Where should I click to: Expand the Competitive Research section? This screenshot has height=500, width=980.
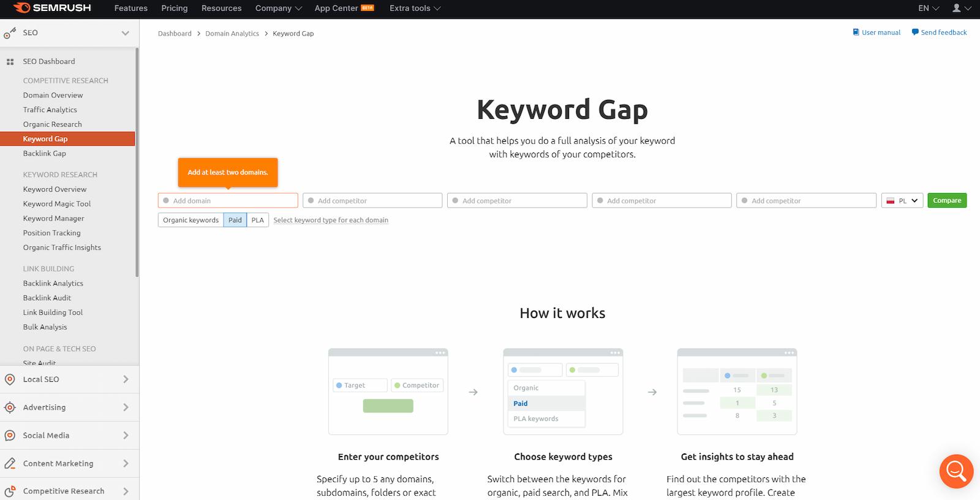126,491
